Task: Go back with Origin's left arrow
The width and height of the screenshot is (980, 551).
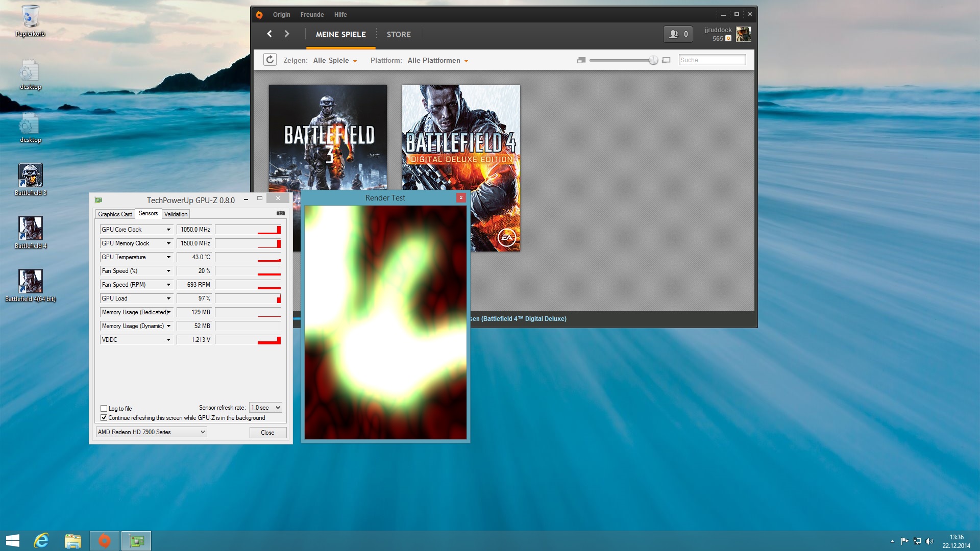Action: [x=269, y=34]
